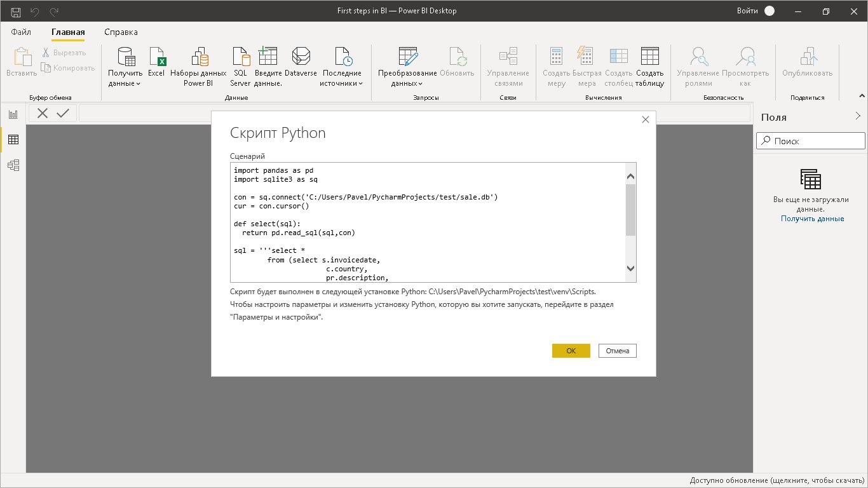The image size is (868, 488).
Task: Click the Поиск search field
Action: [x=811, y=141]
